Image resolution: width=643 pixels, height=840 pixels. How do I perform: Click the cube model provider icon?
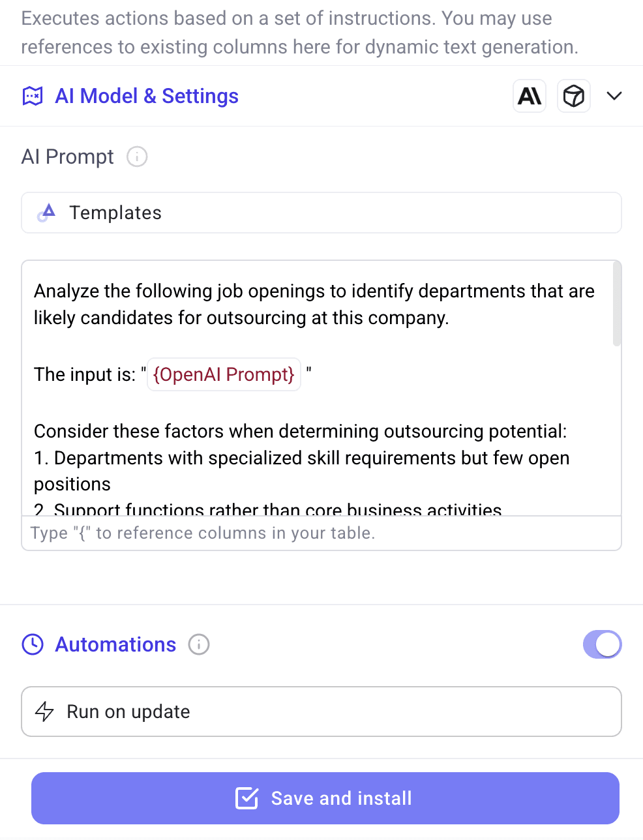573,96
